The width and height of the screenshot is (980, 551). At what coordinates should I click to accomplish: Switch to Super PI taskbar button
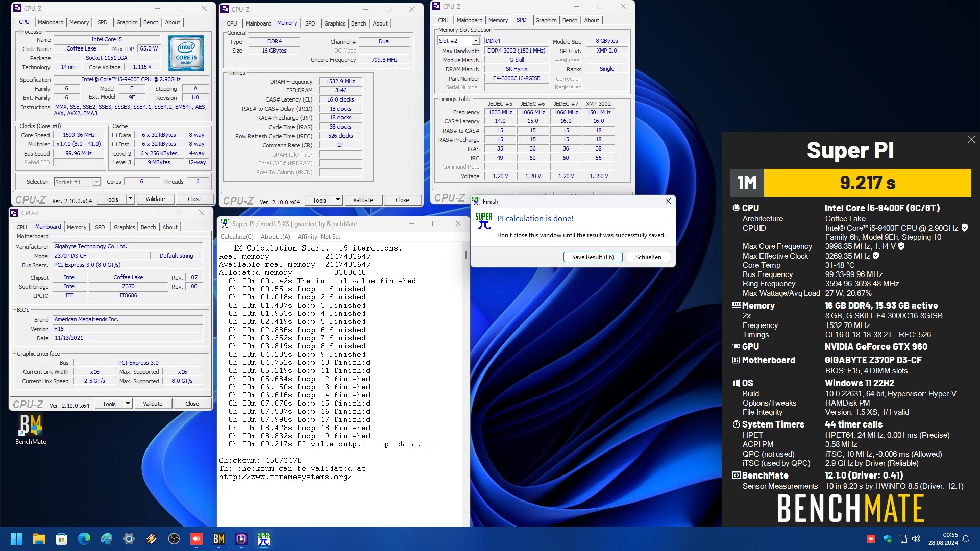[x=263, y=539]
